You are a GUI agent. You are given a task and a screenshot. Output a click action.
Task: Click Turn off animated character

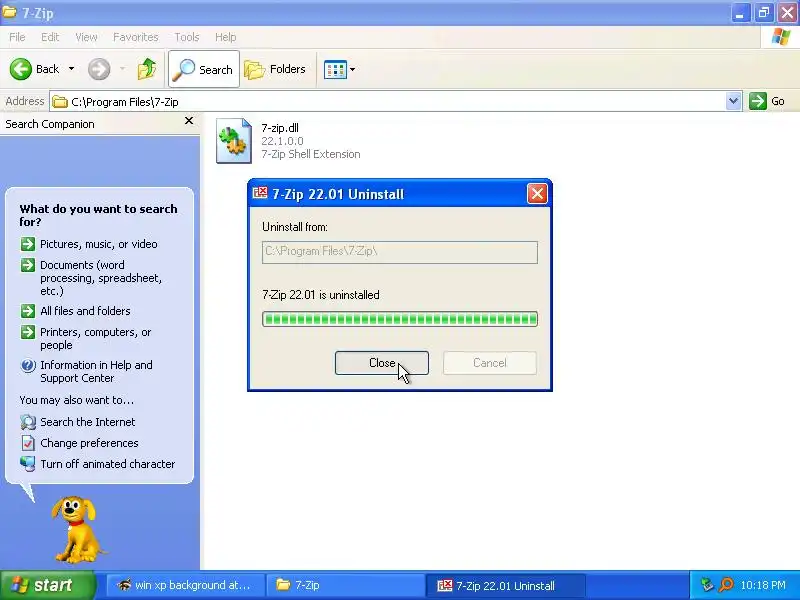pos(108,464)
